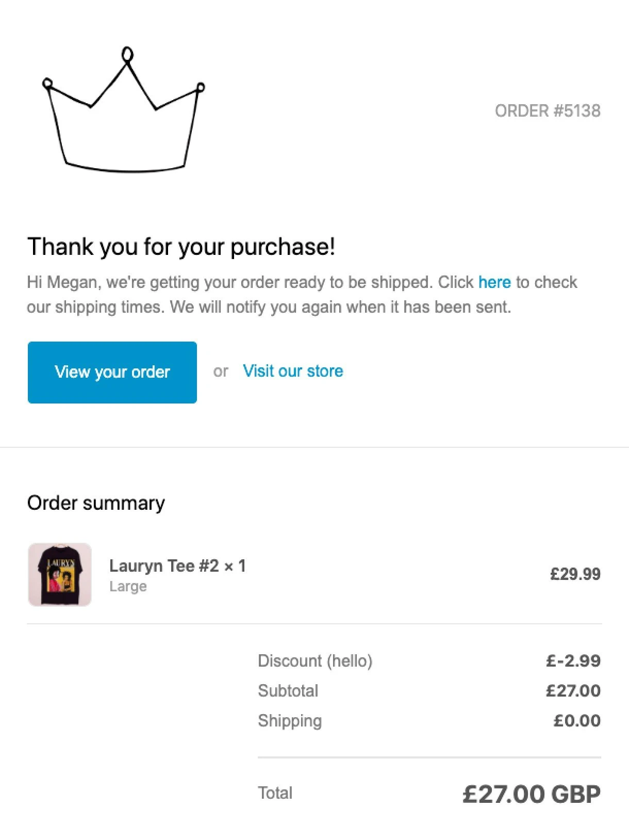Click the Order summary heading
The width and height of the screenshot is (629, 840).
[96, 503]
